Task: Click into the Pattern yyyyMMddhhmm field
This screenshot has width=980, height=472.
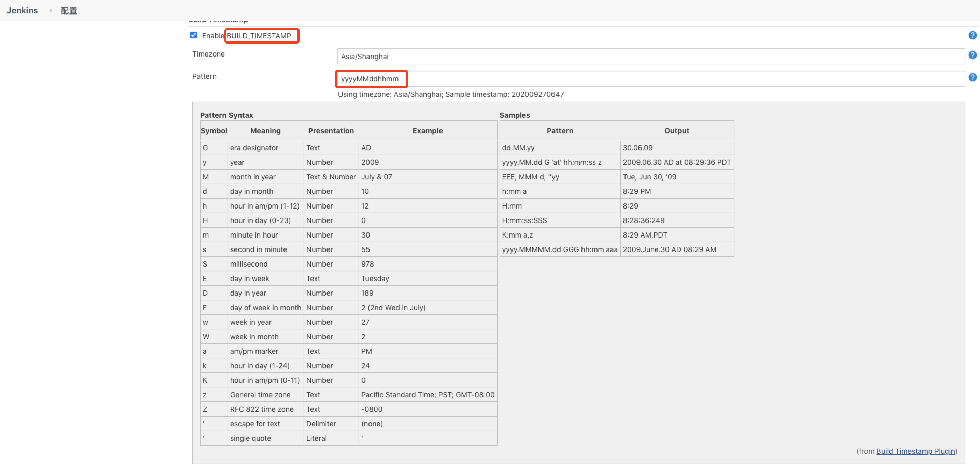Action: coord(651,79)
